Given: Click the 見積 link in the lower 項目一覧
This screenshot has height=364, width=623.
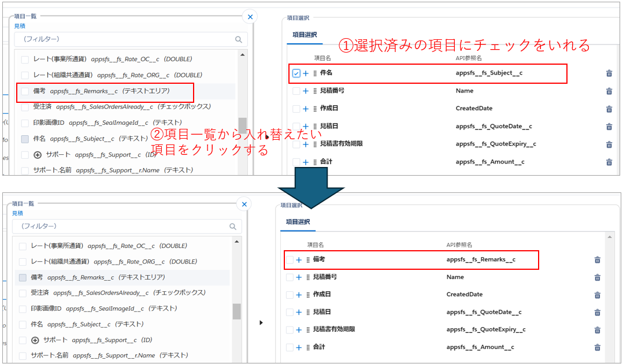Looking at the screenshot, I should click(17, 213).
